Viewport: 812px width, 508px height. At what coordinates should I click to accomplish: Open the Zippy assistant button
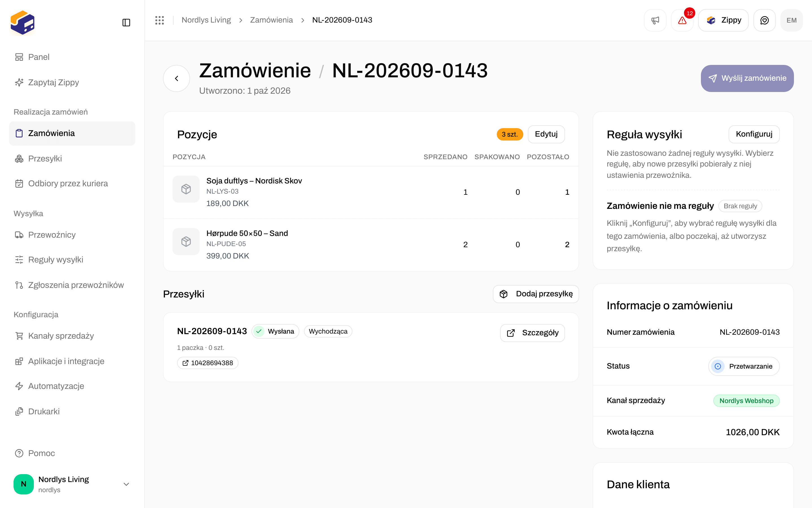click(x=723, y=20)
